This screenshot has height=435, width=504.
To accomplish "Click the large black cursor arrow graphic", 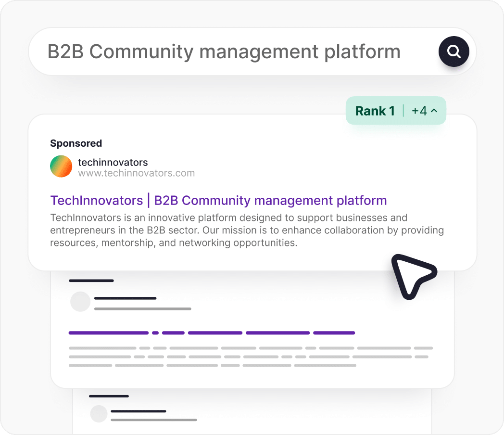I will 411,276.
